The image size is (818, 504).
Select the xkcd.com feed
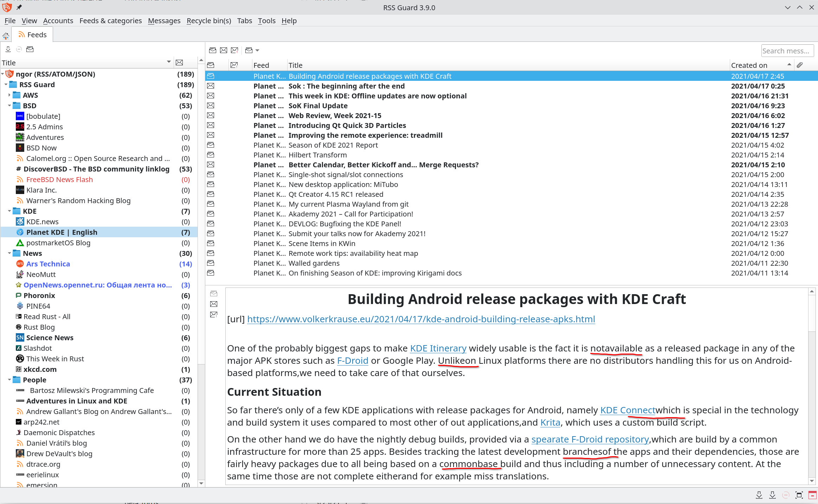coord(40,369)
